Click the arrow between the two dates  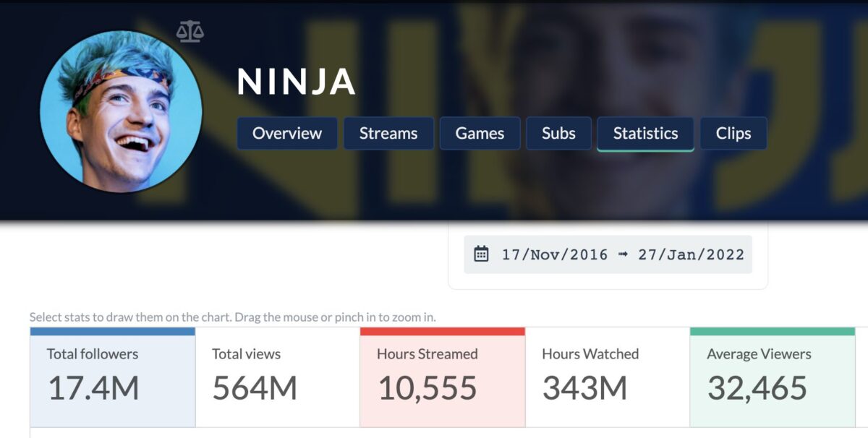(x=623, y=254)
